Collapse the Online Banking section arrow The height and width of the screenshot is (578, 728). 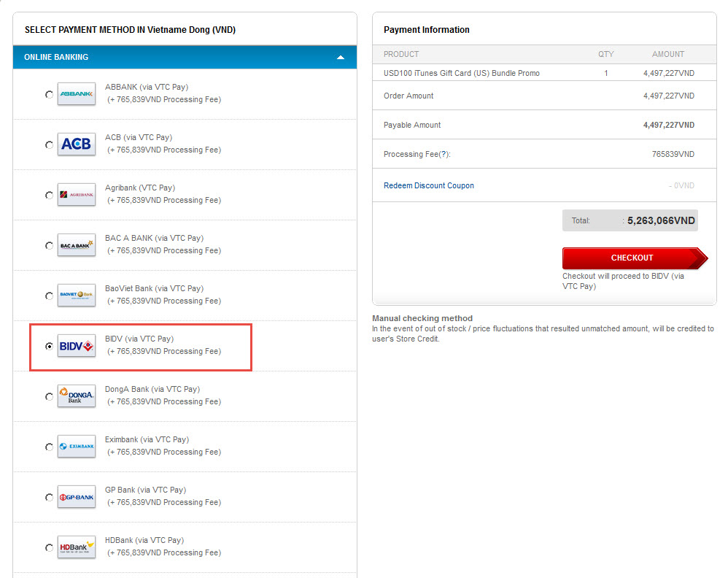(x=341, y=57)
